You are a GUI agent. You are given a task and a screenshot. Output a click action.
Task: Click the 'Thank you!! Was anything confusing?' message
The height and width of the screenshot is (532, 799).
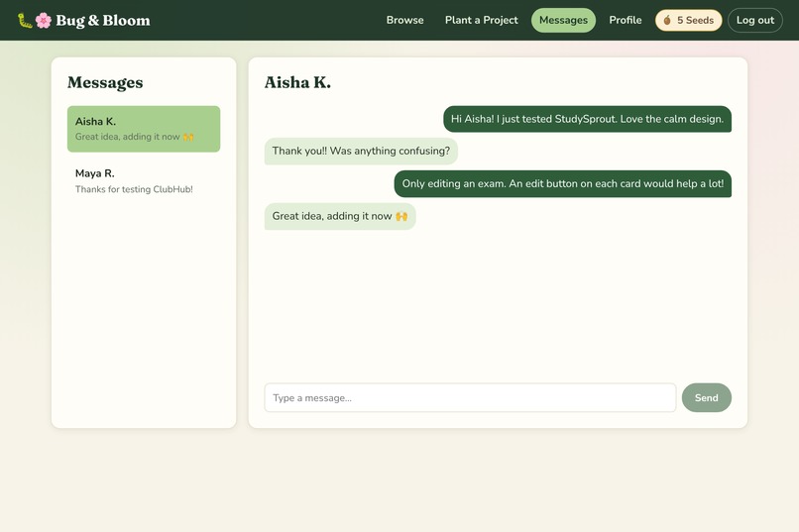[x=361, y=152]
